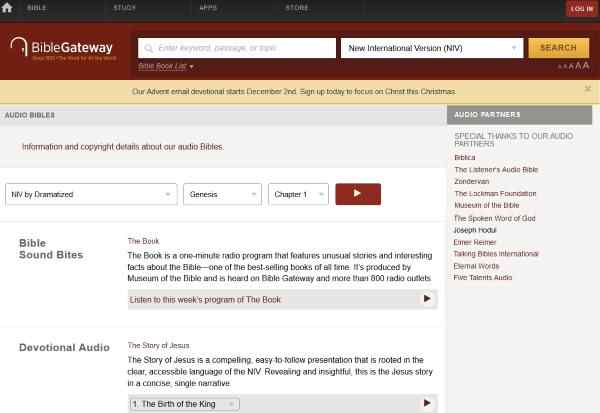Open The Listener's Audio Bible link
Screen dimensions: 600x413
pos(496,170)
